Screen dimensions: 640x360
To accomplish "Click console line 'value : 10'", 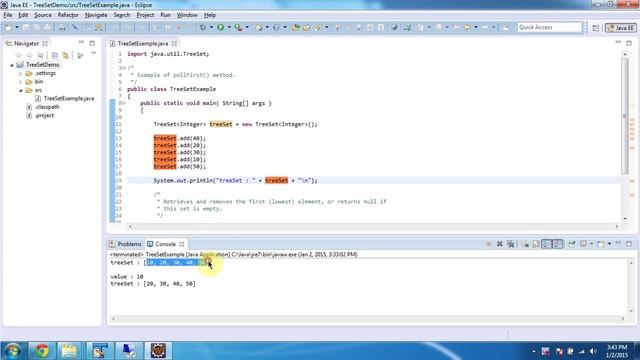I will (x=127, y=277).
